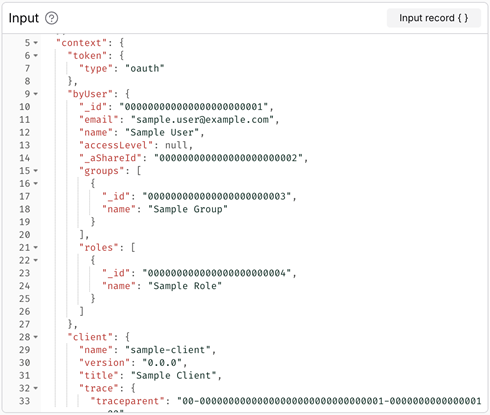Click the "version" key on line 30
Viewport: 490px width, 415px height.
pos(105,363)
